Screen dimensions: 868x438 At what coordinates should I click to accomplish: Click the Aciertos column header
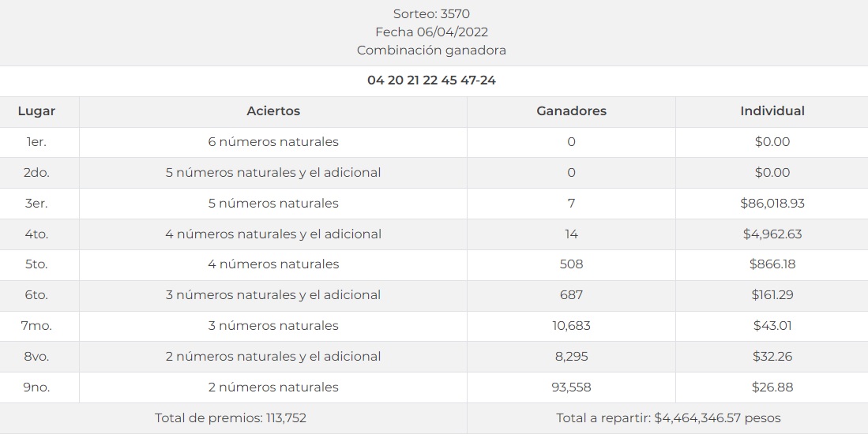click(x=273, y=111)
